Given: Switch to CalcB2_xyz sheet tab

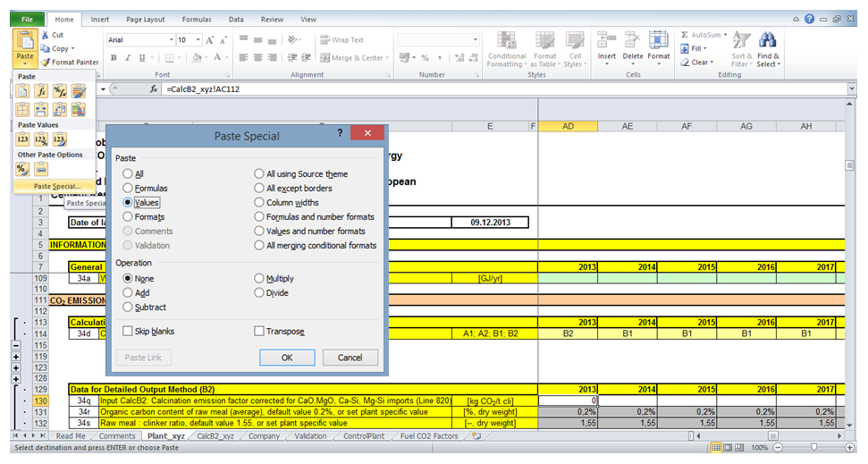Looking at the screenshot, I should click(x=215, y=435).
